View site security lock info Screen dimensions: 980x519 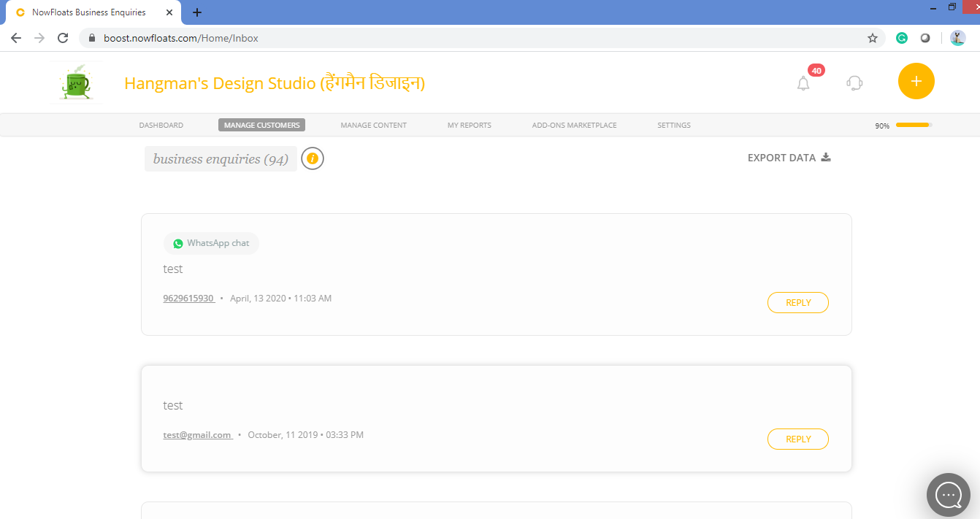(x=92, y=38)
